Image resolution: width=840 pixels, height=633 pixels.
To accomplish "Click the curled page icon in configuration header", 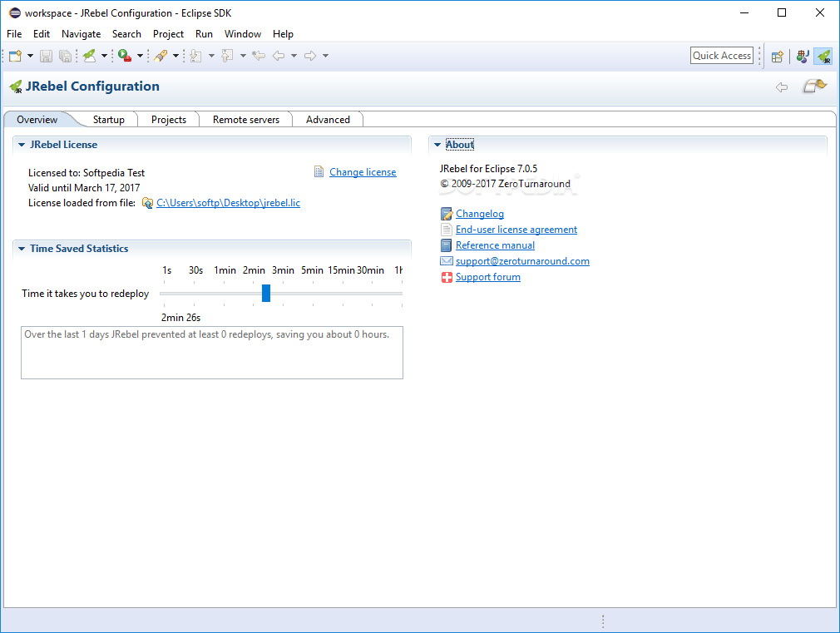I will 815,87.
